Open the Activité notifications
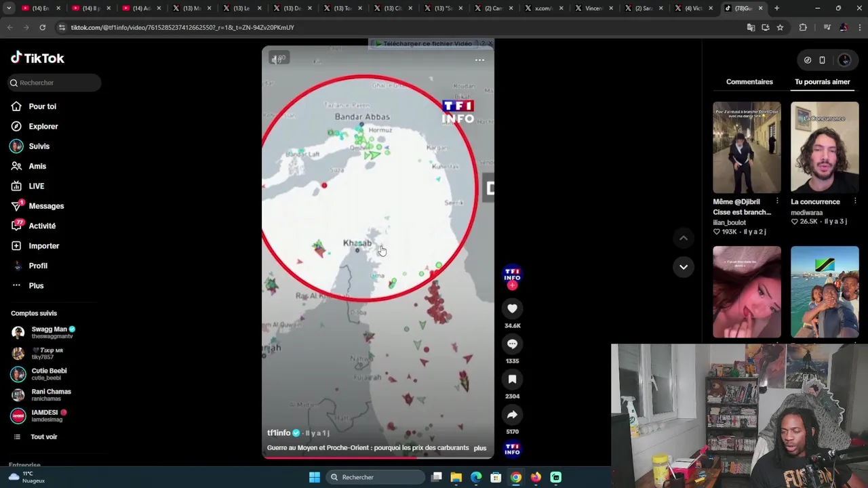The image size is (868, 488). (42, 226)
